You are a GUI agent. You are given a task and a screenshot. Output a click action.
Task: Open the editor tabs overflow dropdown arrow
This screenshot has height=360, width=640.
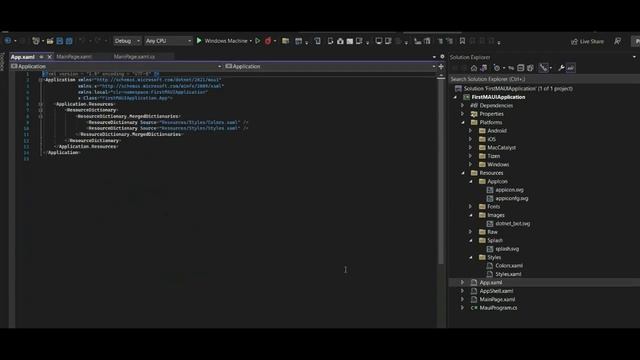(x=434, y=57)
